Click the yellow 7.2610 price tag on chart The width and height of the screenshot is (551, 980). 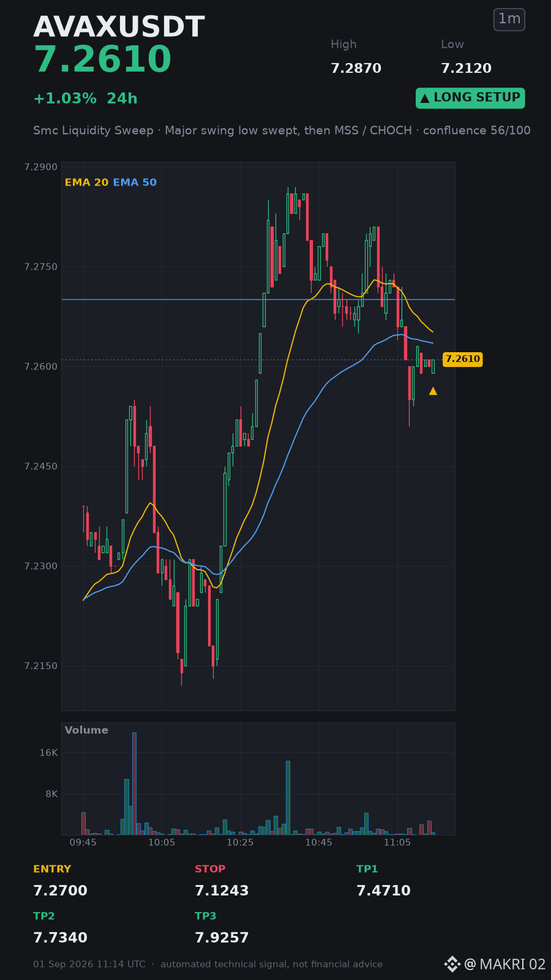tap(462, 360)
